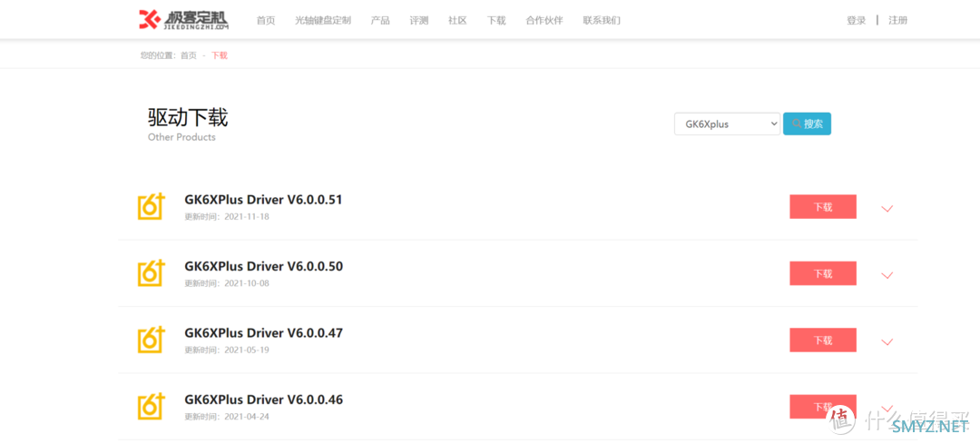Click the 首页 breadcrumb link
This screenshot has width=980, height=444.
point(188,55)
